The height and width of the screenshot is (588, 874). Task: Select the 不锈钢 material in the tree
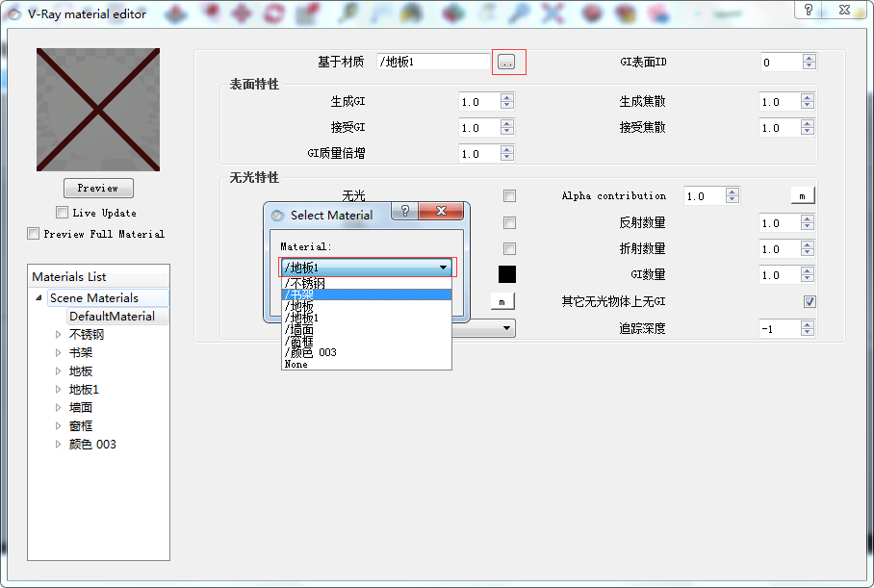click(87, 334)
